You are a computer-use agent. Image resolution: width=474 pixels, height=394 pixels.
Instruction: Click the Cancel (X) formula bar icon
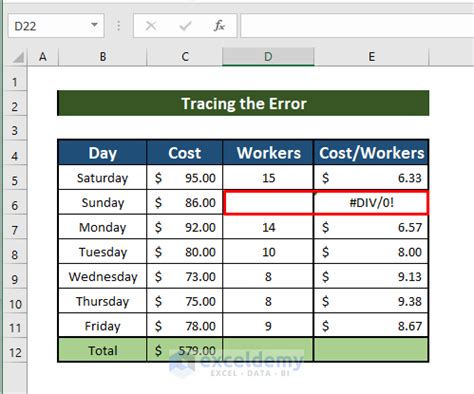coord(151,26)
